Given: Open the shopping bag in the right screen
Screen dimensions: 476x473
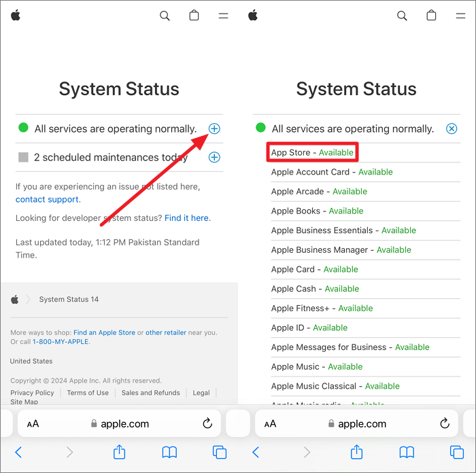Looking at the screenshot, I should (431, 16).
